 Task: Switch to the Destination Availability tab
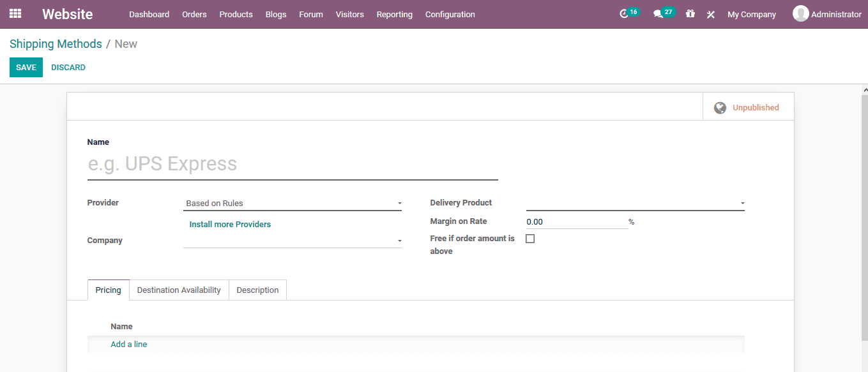[179, 290]
